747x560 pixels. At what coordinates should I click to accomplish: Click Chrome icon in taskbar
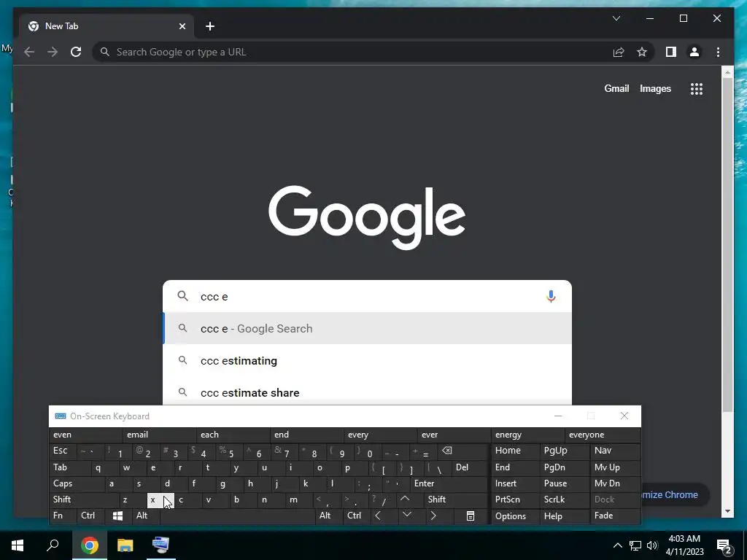coord(89,545)
